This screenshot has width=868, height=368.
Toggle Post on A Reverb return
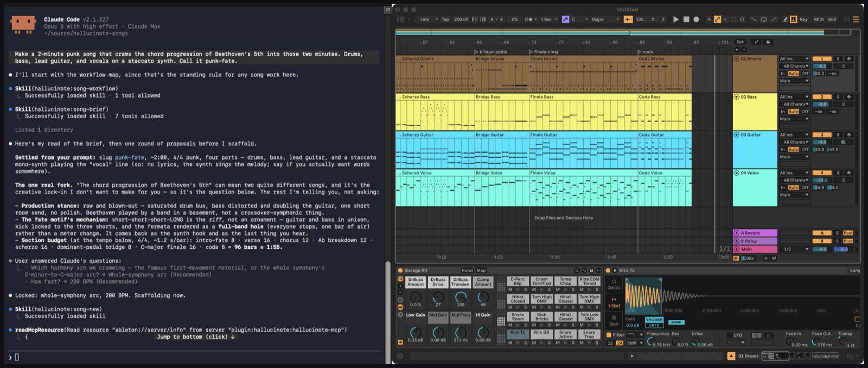tap(848, 233)
